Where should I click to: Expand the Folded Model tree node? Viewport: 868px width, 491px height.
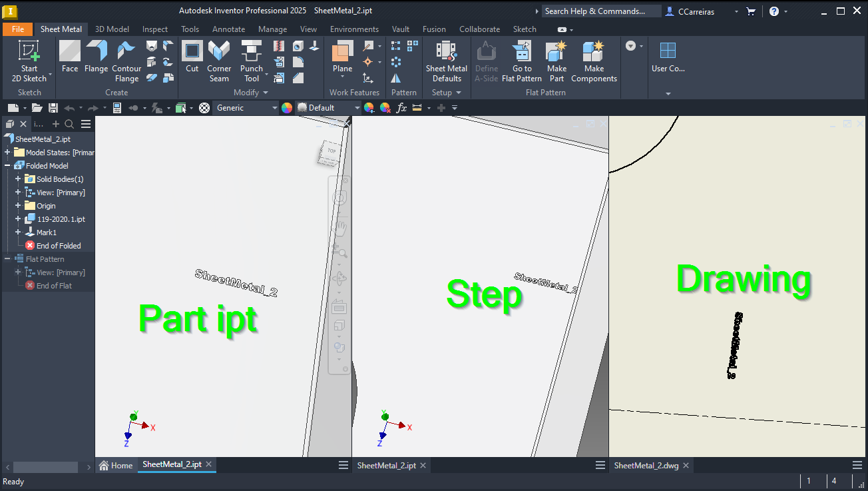coord(9,165)
